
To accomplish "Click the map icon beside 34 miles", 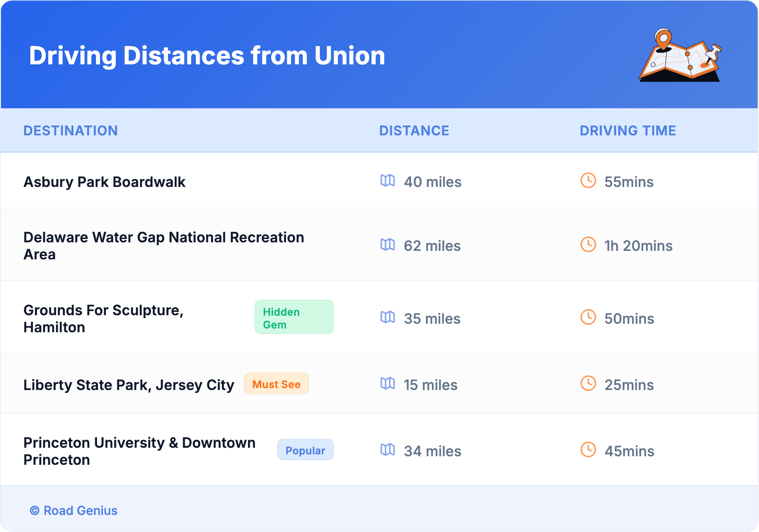I will [388, 450].
